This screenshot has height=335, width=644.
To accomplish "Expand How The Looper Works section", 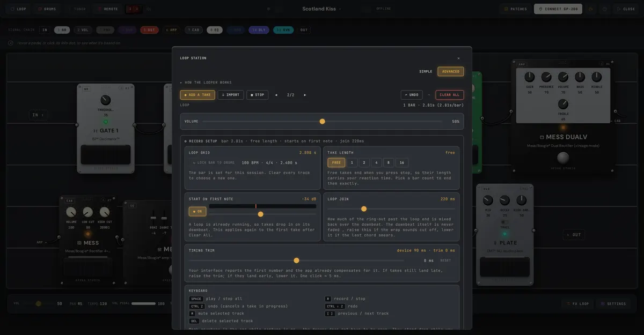I will click(x=206, y=83).
